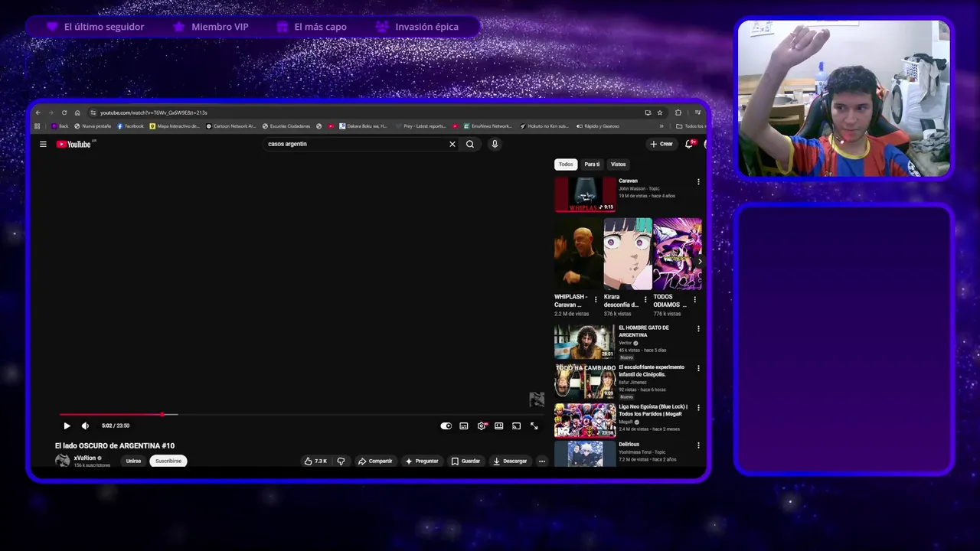Screen dimensions: 980x551
Task: Enable subtitles with the captions icon
Action: click(x=464, y=426)
